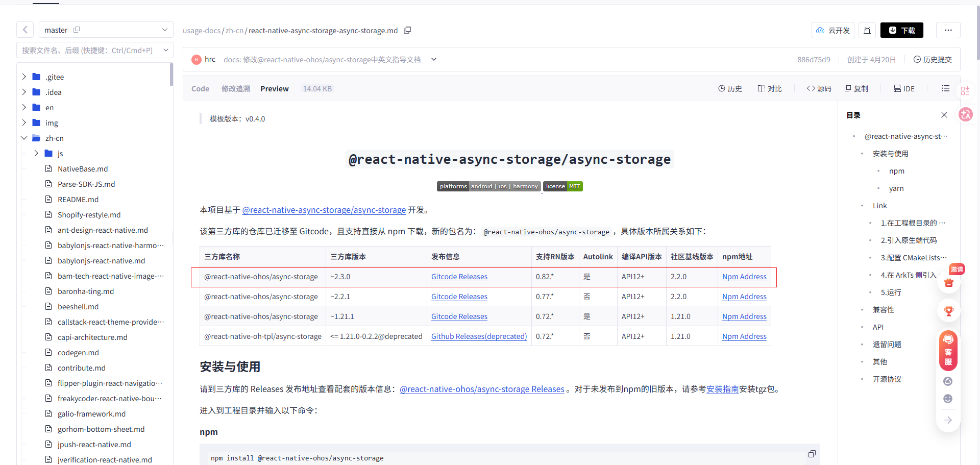Open README.md in the file tree
Screen dimensions: 980x465
coord(78,199)
